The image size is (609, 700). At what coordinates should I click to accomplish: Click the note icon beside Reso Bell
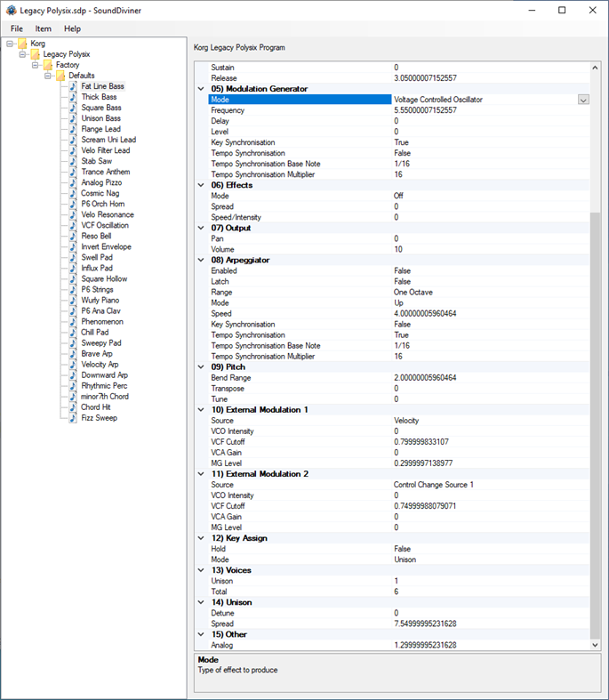(73, 237)
